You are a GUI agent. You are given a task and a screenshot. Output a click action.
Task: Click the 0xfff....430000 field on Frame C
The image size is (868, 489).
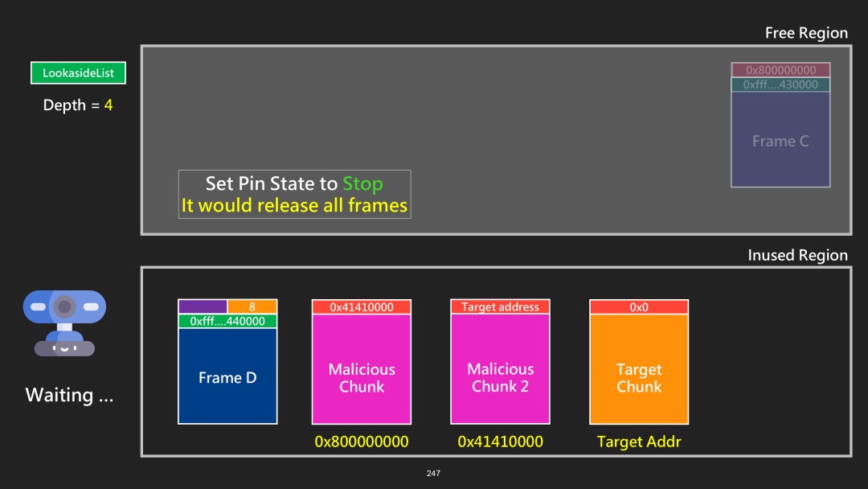[x=780, y=84]
